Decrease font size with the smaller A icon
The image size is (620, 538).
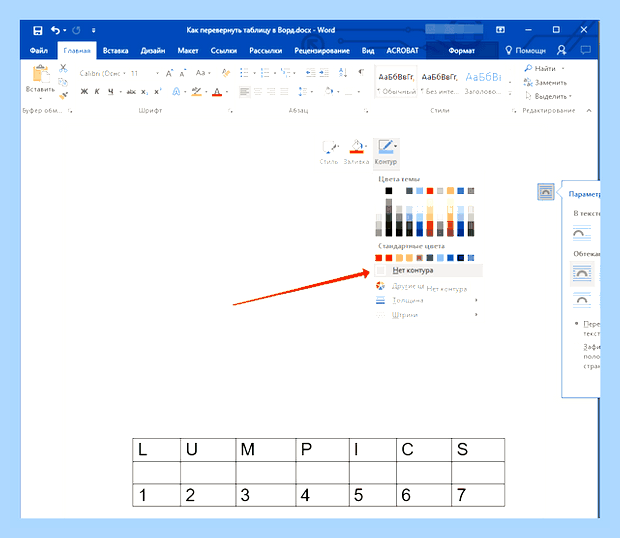click(x=183, y=73)
